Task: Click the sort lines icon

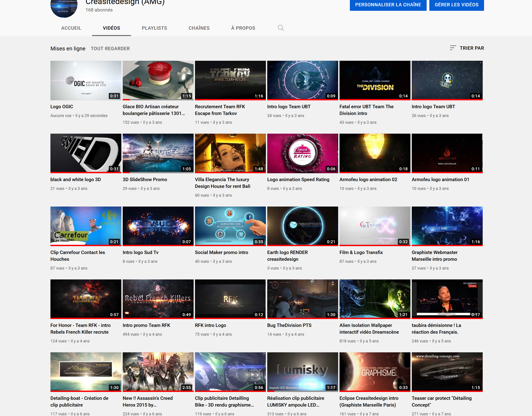Action: point(453,48)
